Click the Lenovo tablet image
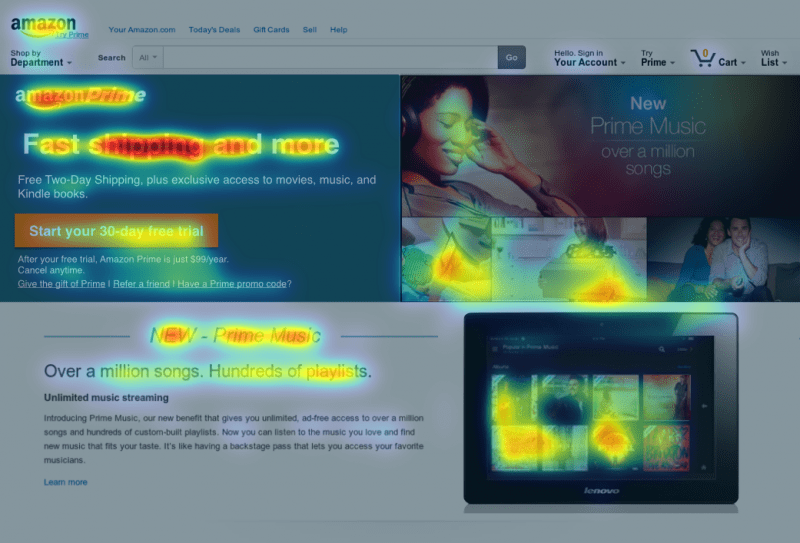This screenshot has width=800, height=543. 601,409
